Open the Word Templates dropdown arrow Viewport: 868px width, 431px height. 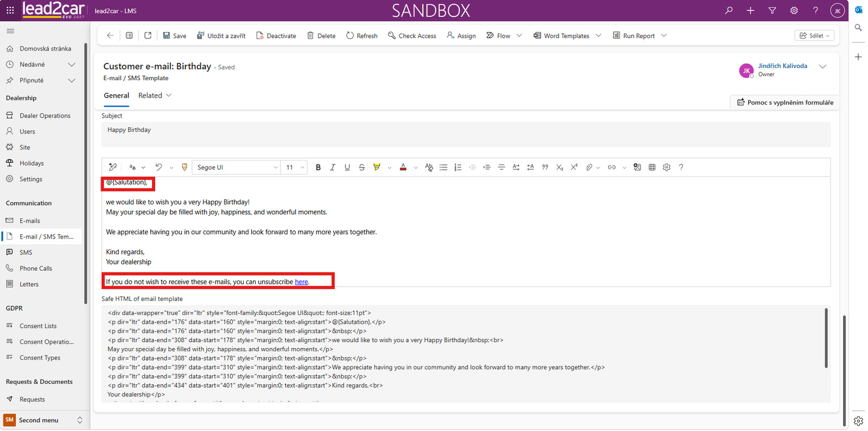point(598,35)
